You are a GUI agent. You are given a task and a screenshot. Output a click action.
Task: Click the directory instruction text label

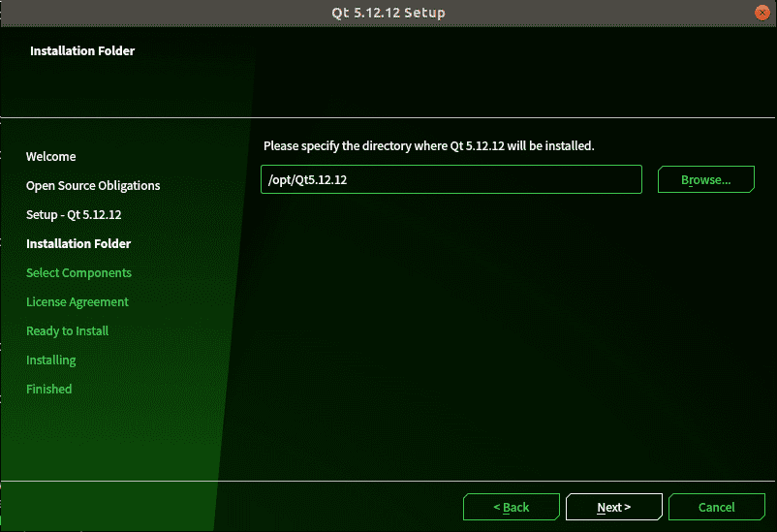coord(428,146)
